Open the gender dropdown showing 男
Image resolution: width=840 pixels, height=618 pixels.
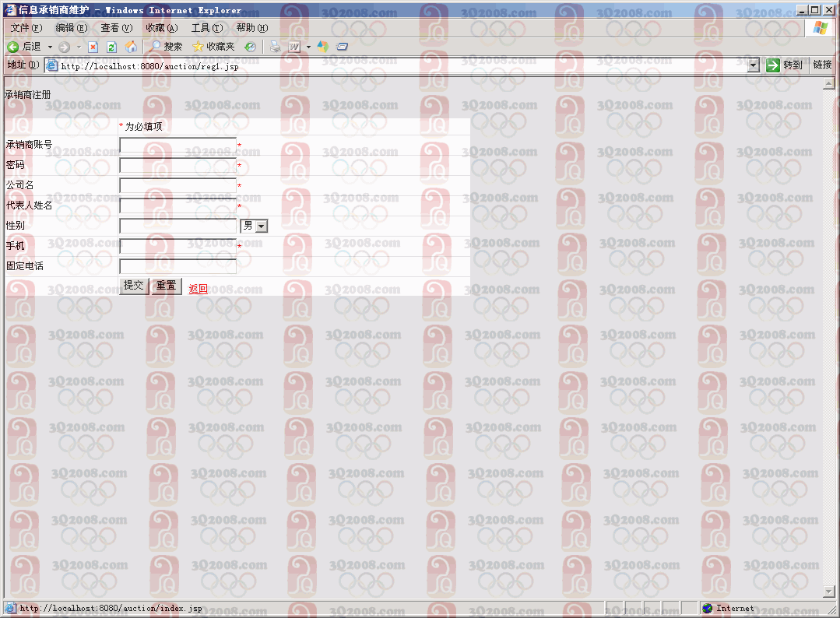(x=254, y=226)
